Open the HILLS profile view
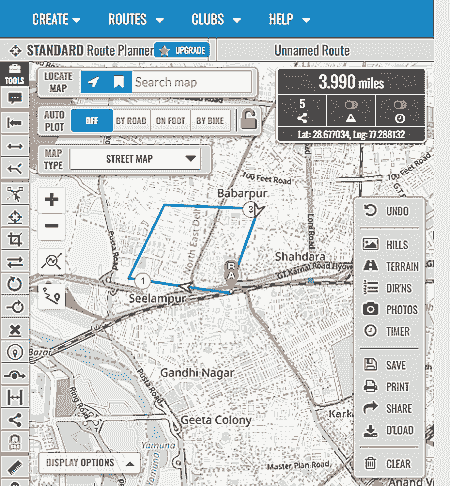Image resolution: width=450 pixels, height=486 pixels. 388,245
